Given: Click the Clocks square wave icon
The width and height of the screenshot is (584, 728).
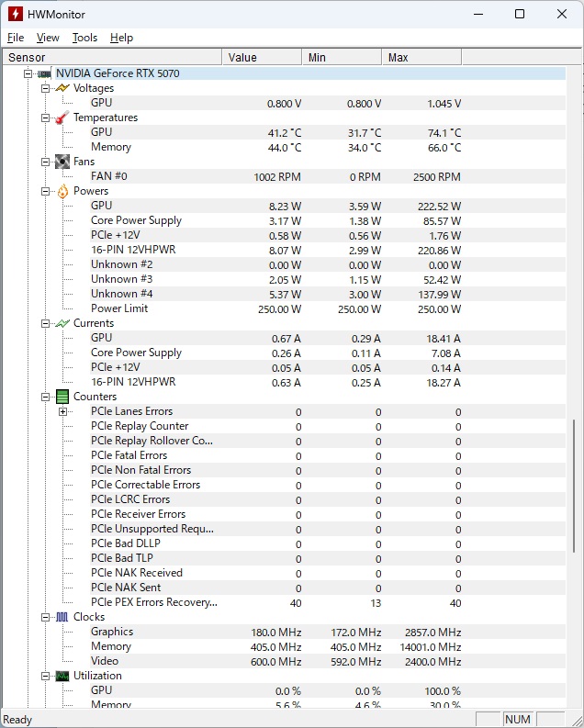Looking at the screenshot, I should (62, 617).
